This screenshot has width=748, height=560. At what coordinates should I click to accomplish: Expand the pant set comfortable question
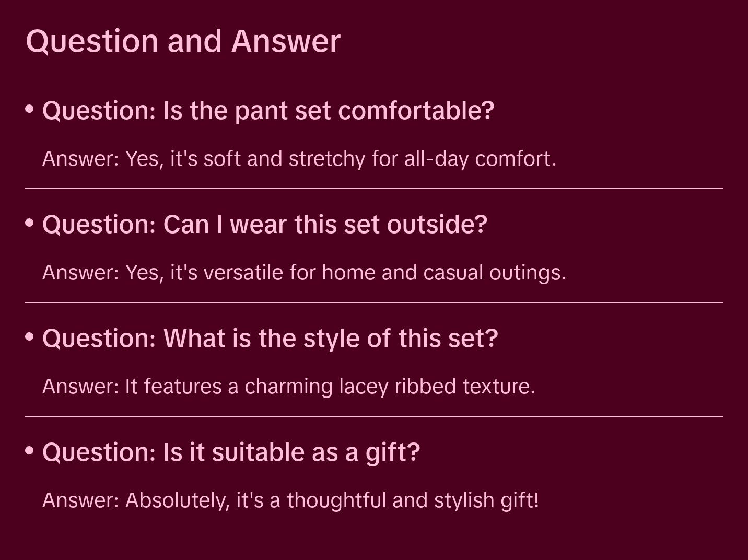(268, 111)
